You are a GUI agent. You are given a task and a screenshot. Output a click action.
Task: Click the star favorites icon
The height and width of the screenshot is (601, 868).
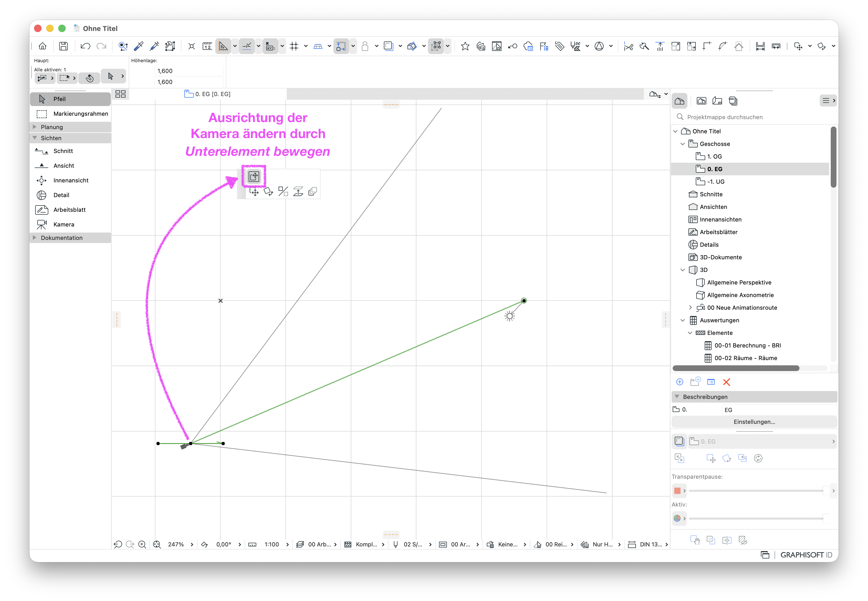click(465, 46)
